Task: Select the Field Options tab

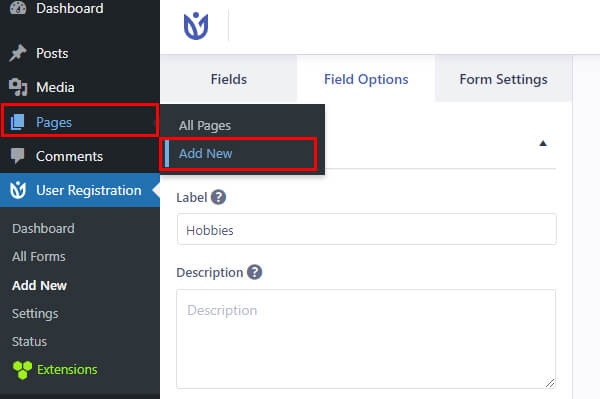Action: (366, 79)
